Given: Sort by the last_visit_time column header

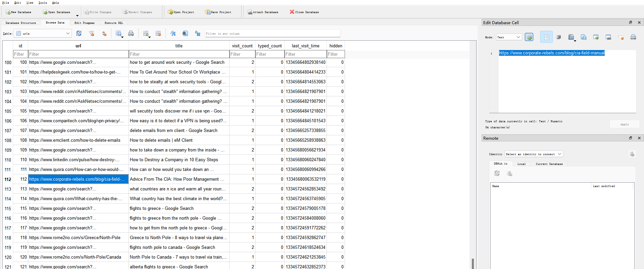Looking at the screenshot, I should click(305, 46).
